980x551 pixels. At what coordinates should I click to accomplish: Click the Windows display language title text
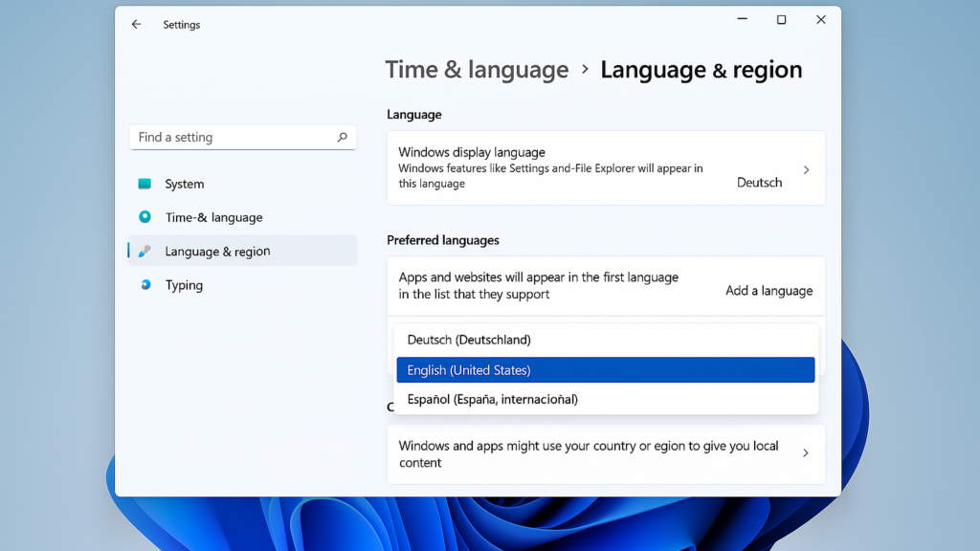[472, 152]
